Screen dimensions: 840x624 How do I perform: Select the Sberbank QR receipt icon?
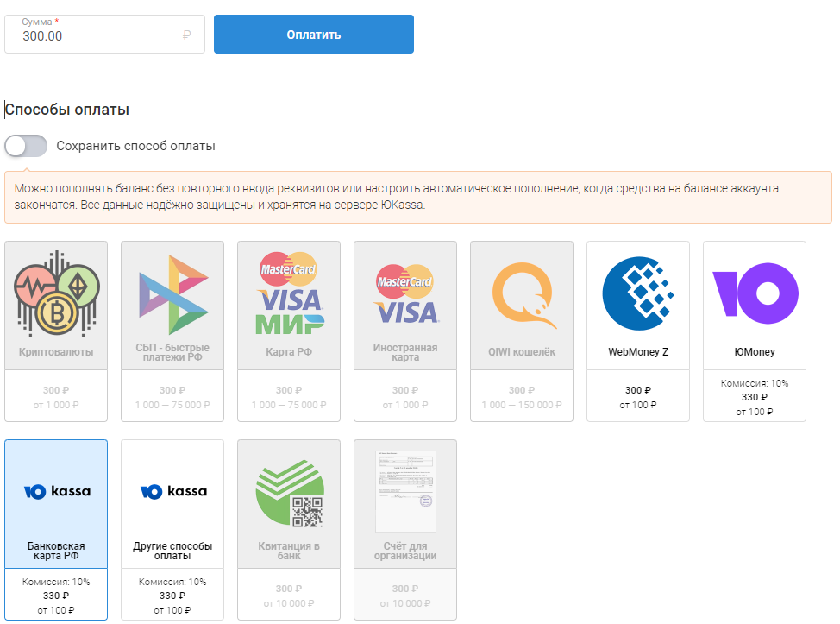pos(289,493)
